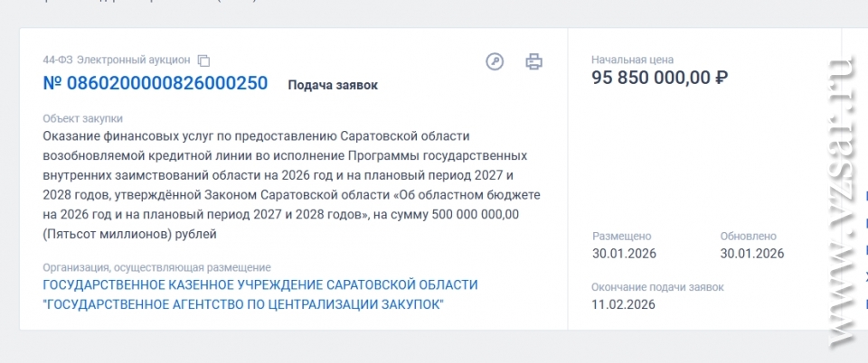Open procurement № 0860200000826000250
This screenshot has width=868, height=363.
click(156, 84)
